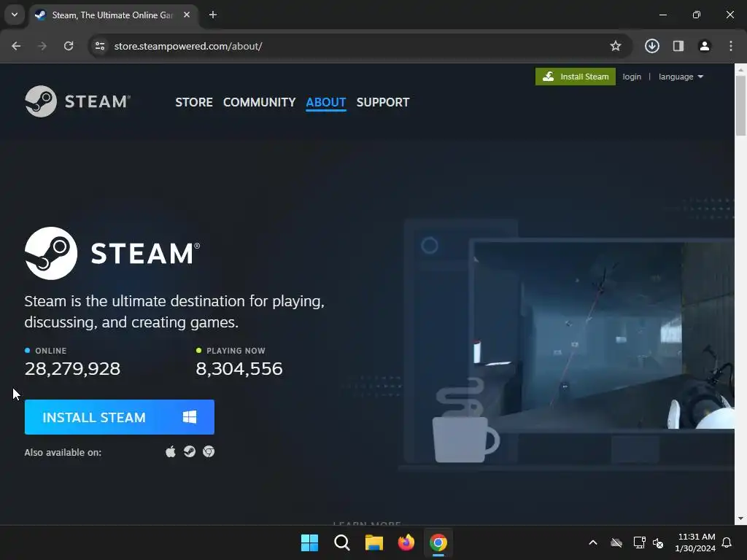Click the Portal game preview video
This screenshot has width=747, height=560.
[604, 335]
